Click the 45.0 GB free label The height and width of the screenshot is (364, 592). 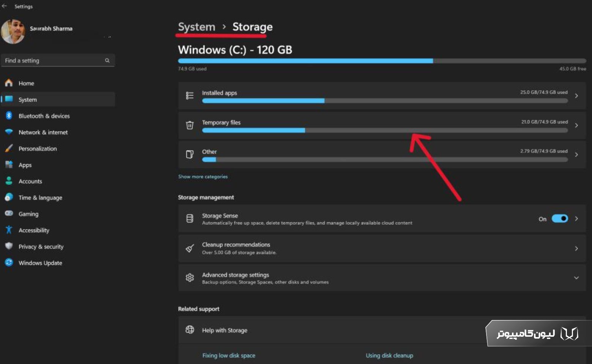573,69
